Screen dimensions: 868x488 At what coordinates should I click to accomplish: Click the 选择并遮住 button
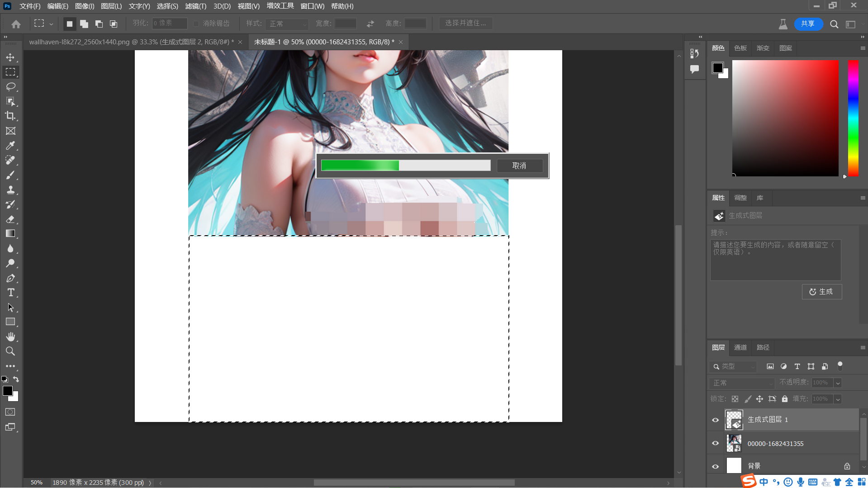pos(465,23)
